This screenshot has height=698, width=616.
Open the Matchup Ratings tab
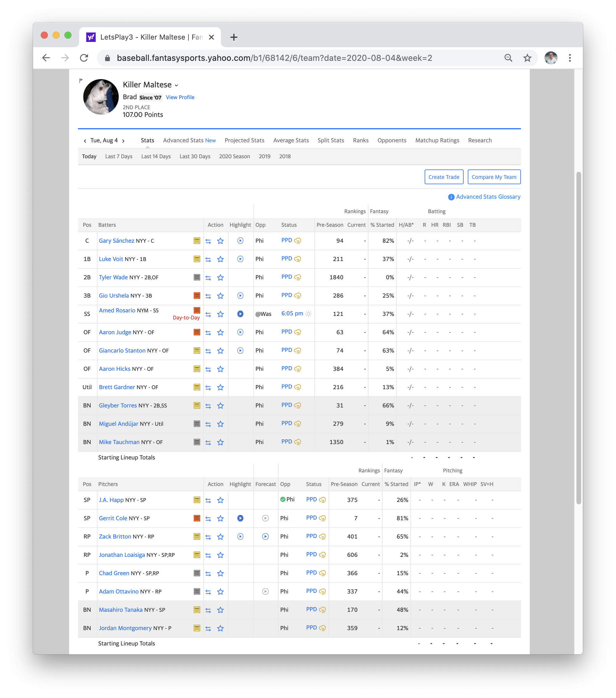tap(437, 140)
